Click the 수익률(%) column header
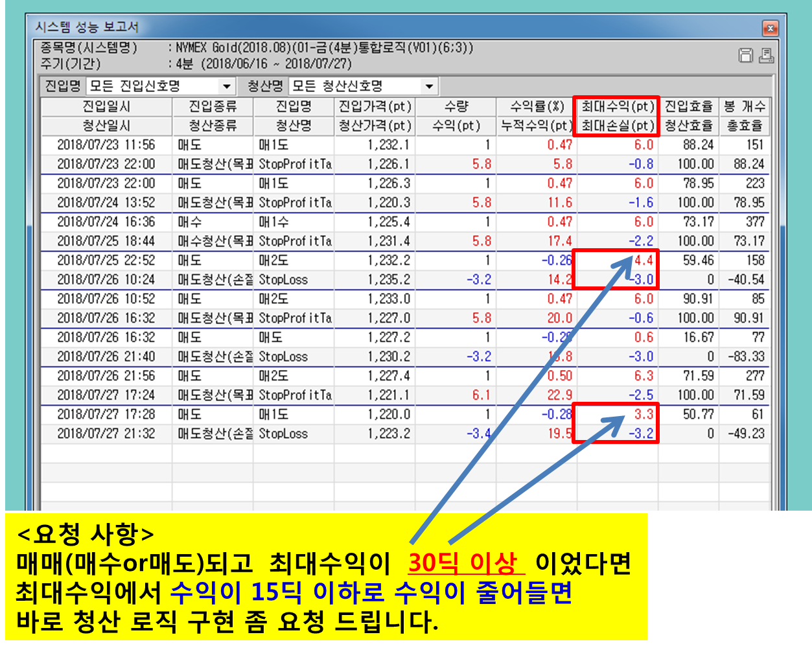 536,106
